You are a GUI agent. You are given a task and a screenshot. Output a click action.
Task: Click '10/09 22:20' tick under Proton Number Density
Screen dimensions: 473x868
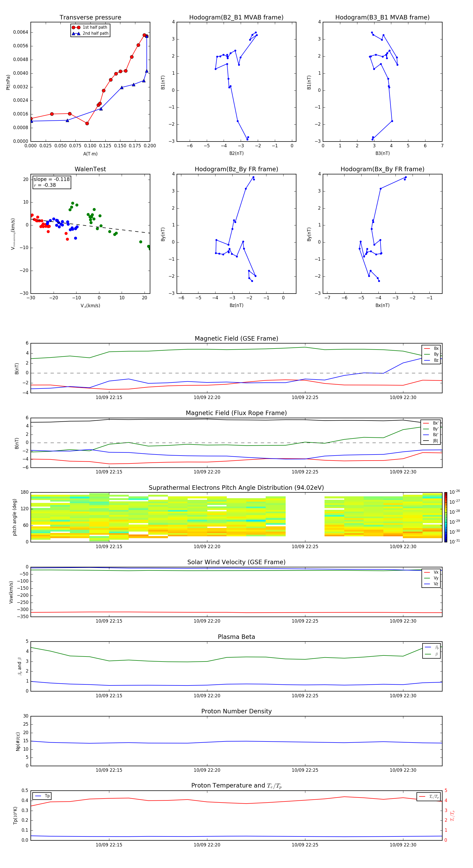[x=207, y=770]
